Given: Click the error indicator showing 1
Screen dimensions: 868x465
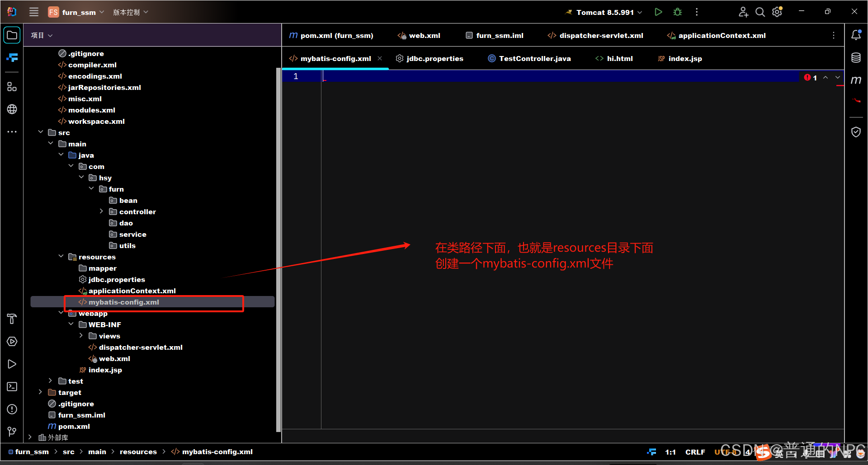Looking at the screenshot, I should tap(811, 78).
